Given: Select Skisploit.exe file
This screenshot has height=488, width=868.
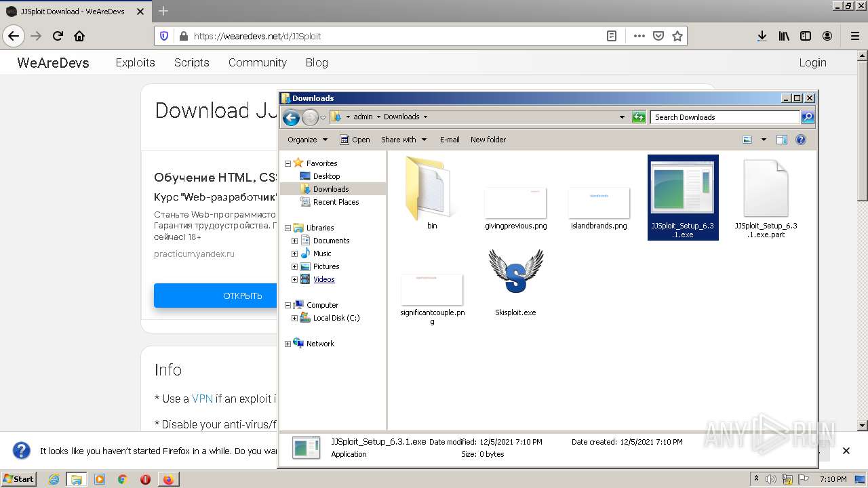Looking at the screenshot, I should 515,283.
